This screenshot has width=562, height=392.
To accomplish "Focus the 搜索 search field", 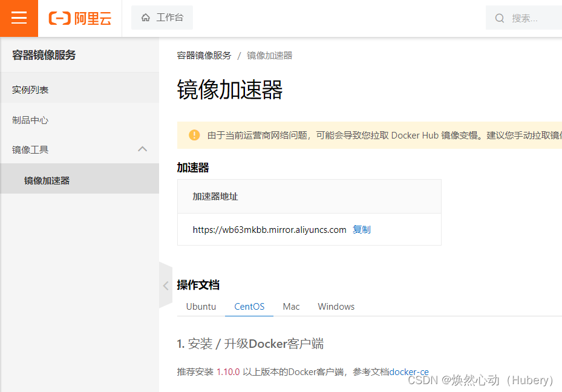I will coord(524,18).
